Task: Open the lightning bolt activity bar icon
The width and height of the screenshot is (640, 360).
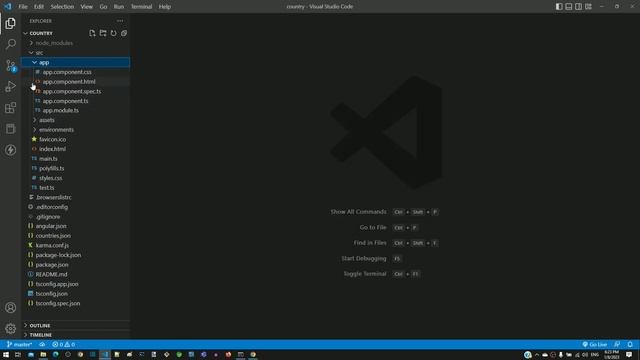Action: pos(11,150)
